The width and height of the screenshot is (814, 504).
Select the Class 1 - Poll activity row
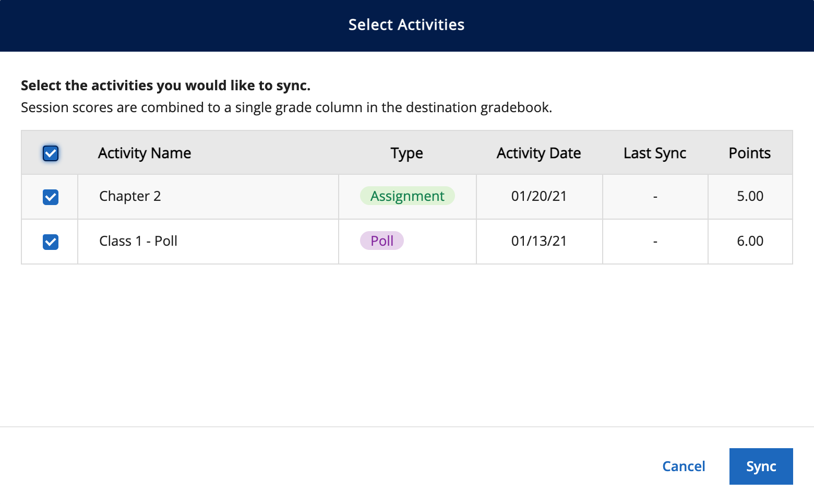pos(209,241)
